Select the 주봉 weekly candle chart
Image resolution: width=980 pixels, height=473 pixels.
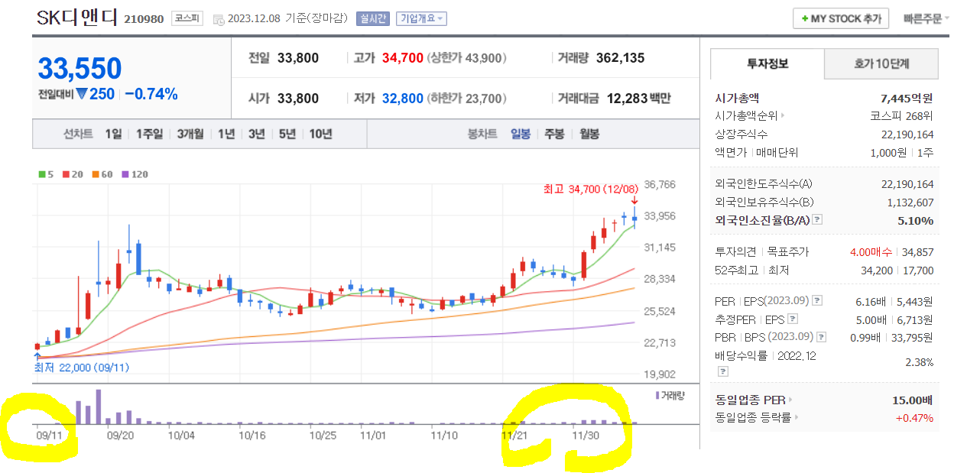coord(554,134)
